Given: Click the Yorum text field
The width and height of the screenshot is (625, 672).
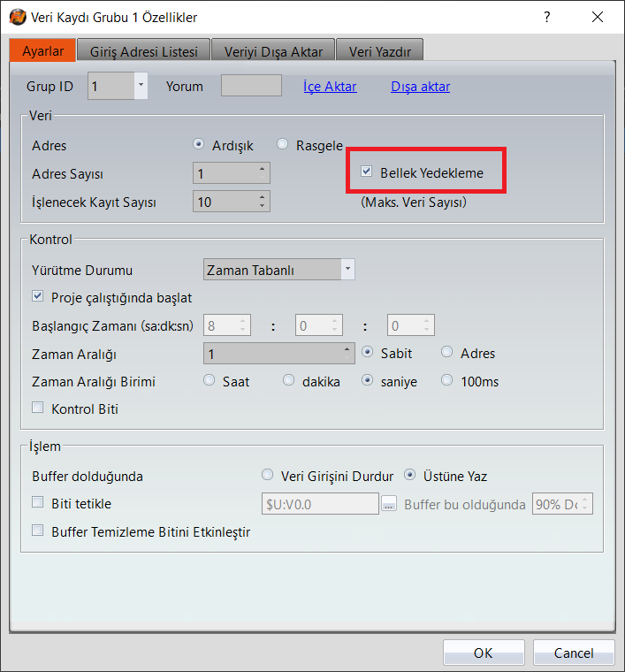Looking at the screenshot, I should [x=251, y=86].
